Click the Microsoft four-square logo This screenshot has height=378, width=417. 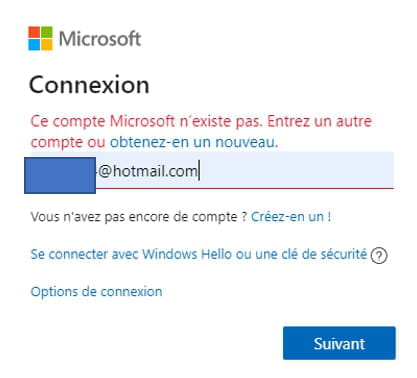[x=40, y=38]
